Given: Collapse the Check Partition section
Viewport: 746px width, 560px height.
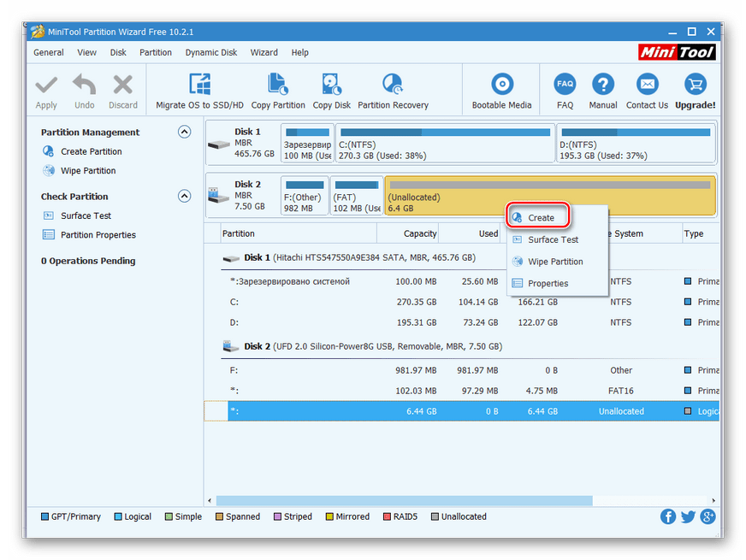Looking at the screenshot, I should click(184, 196).
